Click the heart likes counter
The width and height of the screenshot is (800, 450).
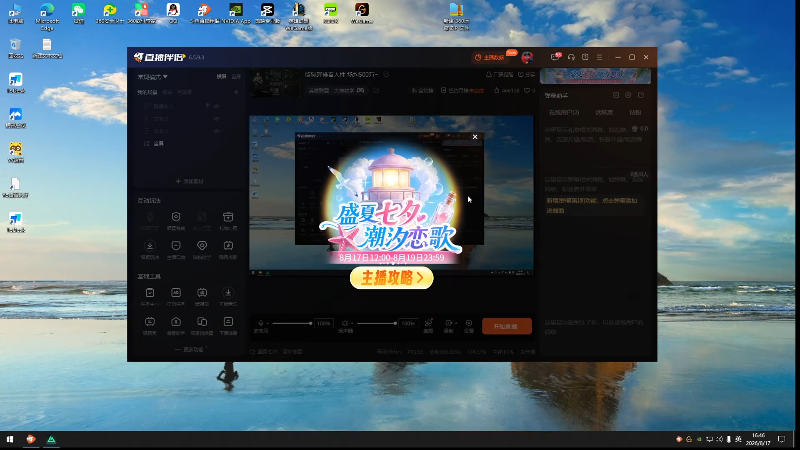coord(530,90)
